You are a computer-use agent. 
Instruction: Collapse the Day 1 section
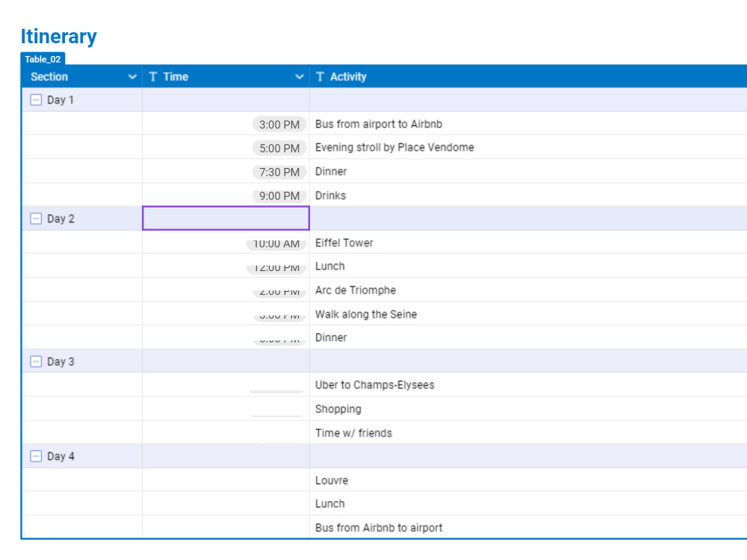click(36, 99)
